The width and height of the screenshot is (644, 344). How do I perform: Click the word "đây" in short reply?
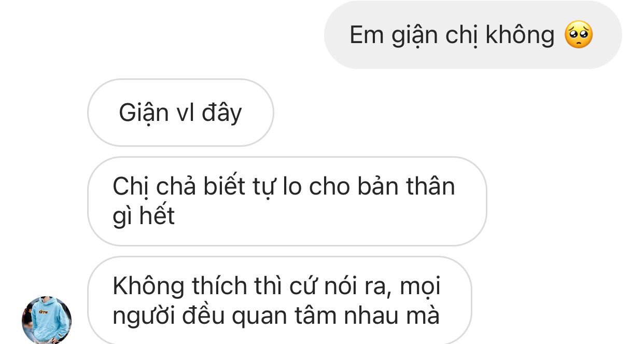221,113
